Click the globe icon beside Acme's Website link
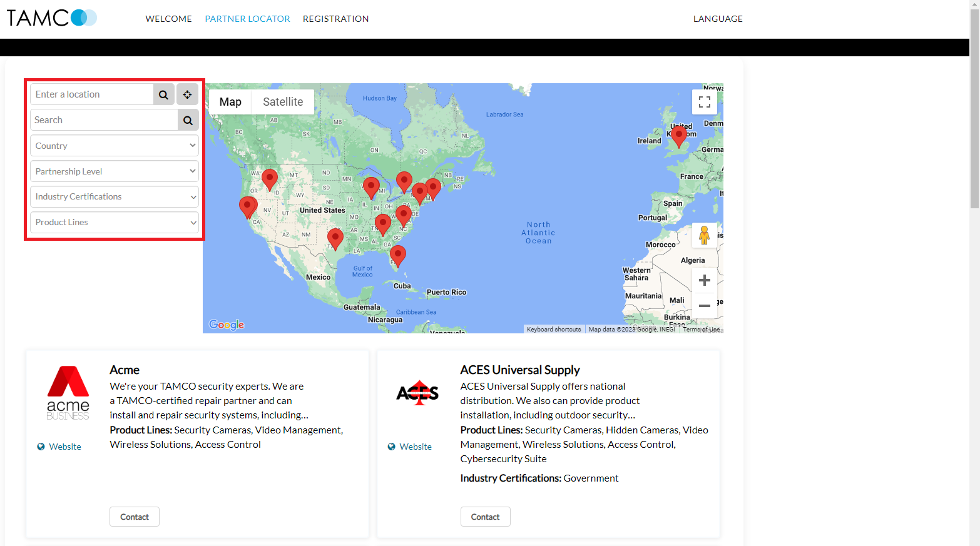Viewport: 980px width, 546px height. [x=39, y=446]
